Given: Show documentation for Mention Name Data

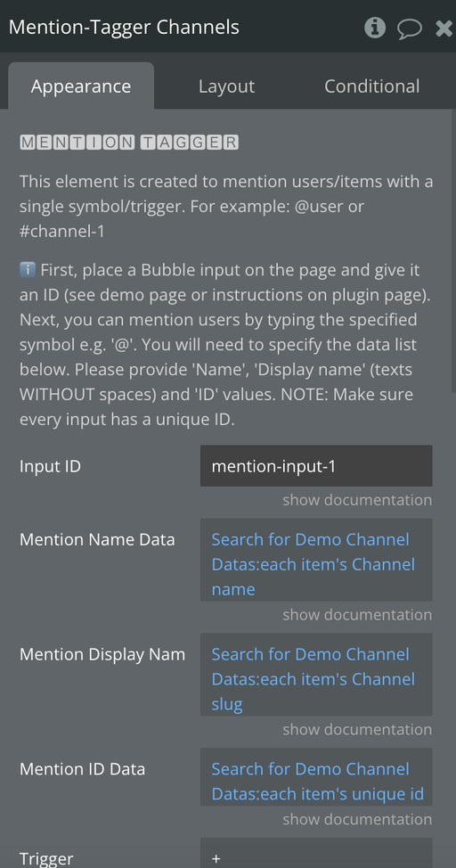Looking at the screenshot, I should click(357, 615).
